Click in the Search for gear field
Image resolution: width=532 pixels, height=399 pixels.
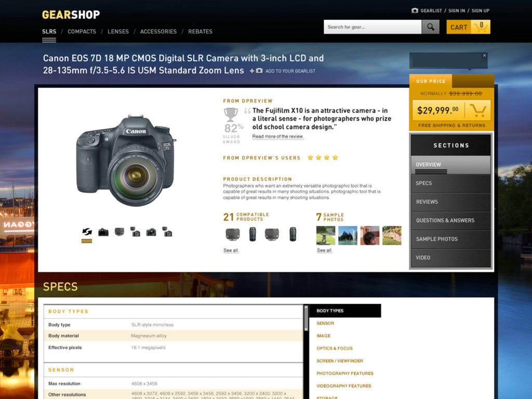point(373,27)
